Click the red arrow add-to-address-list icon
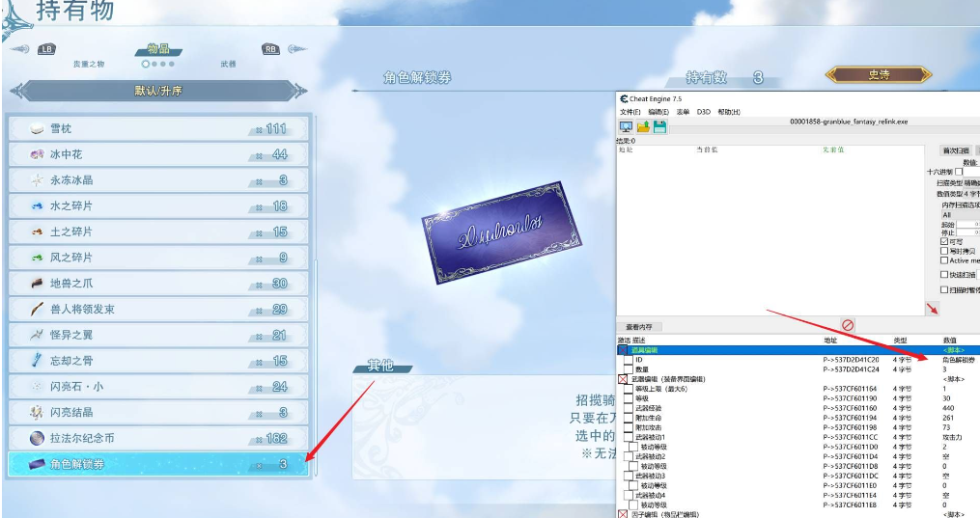Screen dimensions: 980x518 click(931, 308)
